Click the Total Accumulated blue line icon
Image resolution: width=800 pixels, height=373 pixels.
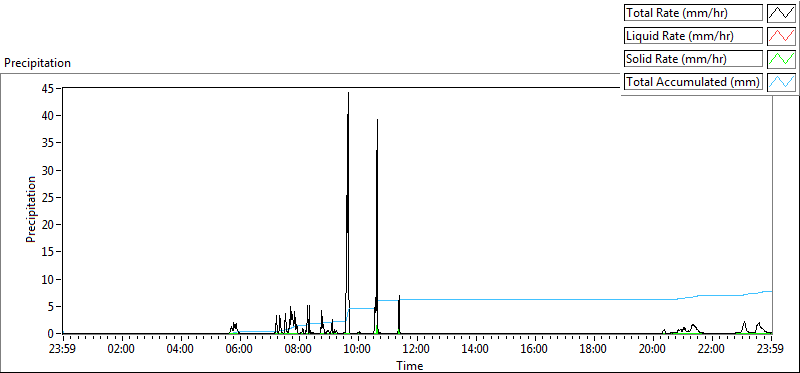pos(781,82)
